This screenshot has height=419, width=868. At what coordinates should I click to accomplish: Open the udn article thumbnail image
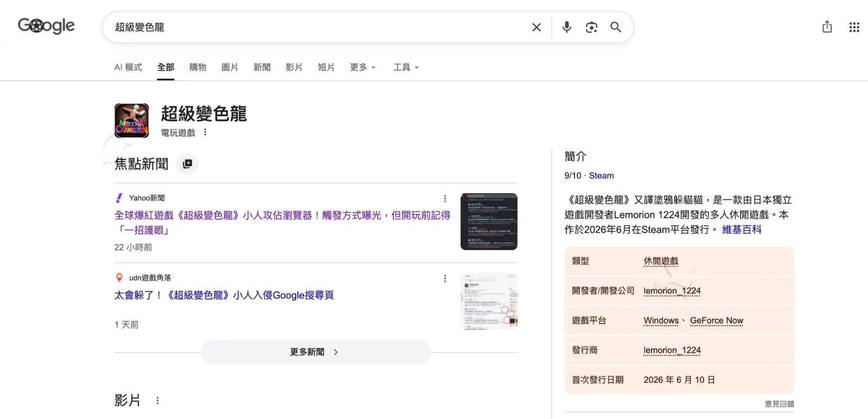tap(489, 301)
